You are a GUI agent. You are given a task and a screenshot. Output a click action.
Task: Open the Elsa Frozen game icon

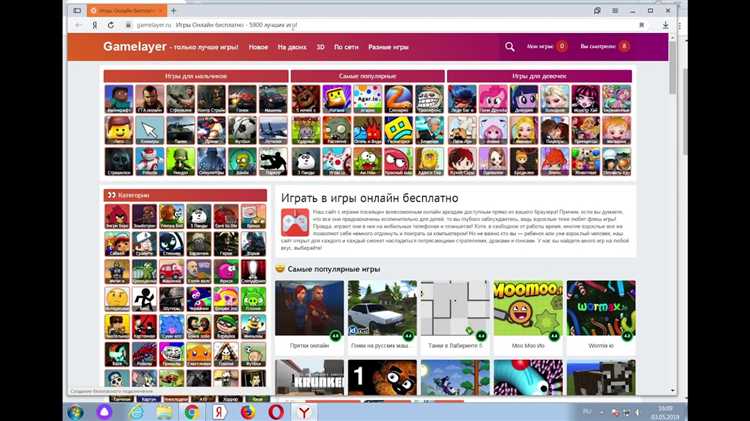coord(554,99)
